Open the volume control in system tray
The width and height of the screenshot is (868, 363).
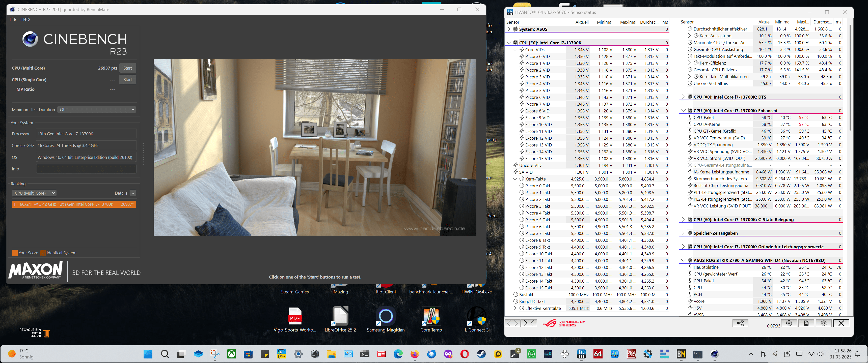[820, 354]
